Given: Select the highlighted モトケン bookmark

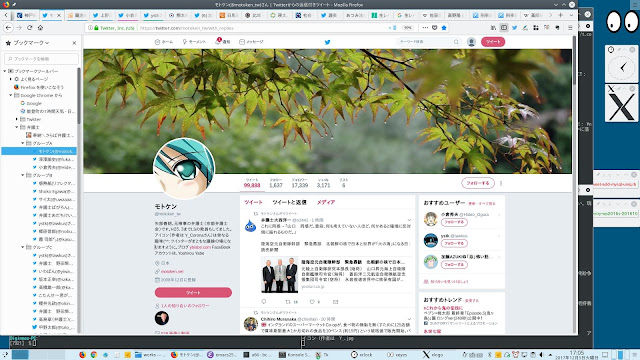Looking at the screenshot, I should point(39,151).
